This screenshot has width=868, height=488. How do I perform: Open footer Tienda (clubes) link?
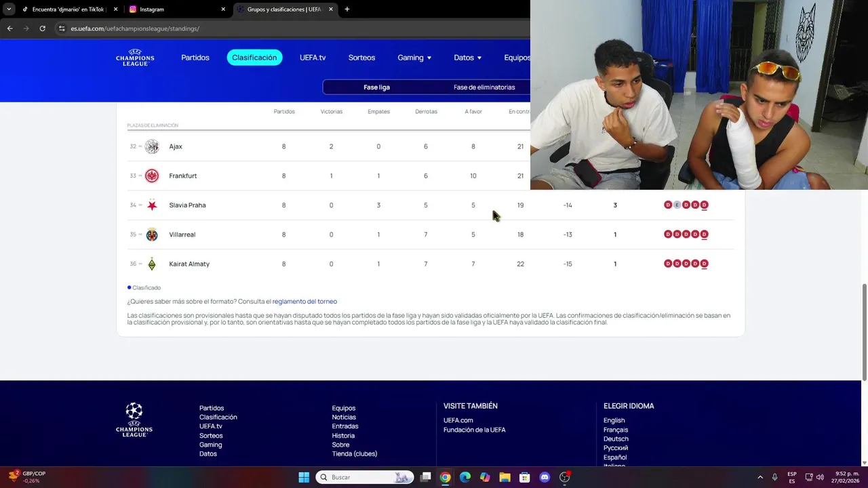tap(355, 453)
